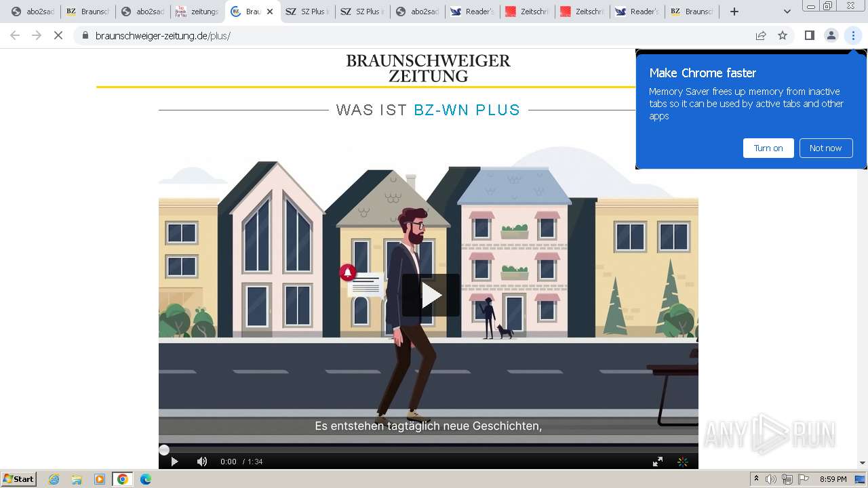Image resolution: width=868 pixels, height=488 pixels.
Task: Open network tray icon
Action: point(787,479)
